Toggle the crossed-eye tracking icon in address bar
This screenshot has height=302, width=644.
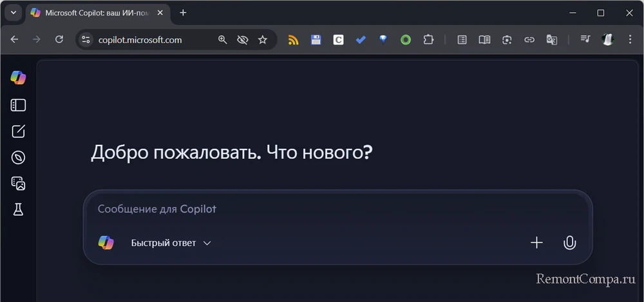pyautogui.click(x=242, y=40)
